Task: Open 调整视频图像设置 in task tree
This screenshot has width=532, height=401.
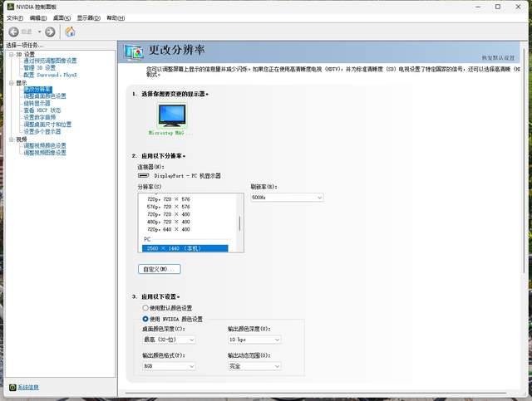Action: (45, 153)
